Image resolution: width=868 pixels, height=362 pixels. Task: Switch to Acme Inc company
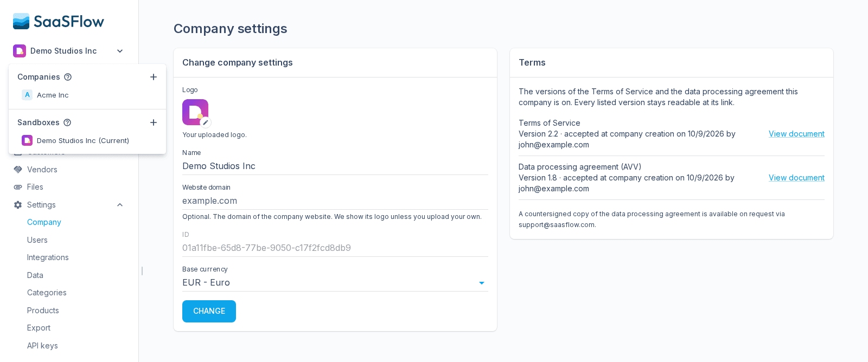pyautogui.click(x=87, y=95)
